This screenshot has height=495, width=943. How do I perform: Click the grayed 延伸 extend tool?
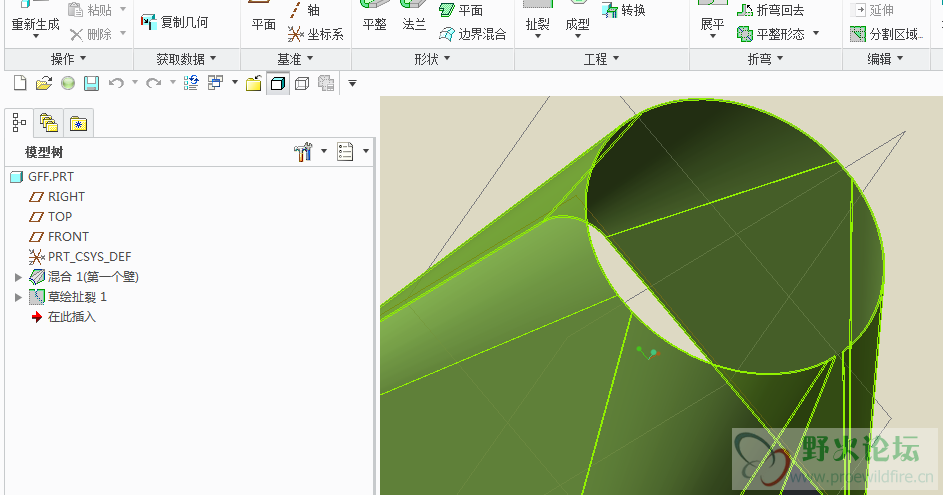coord(872,10)
